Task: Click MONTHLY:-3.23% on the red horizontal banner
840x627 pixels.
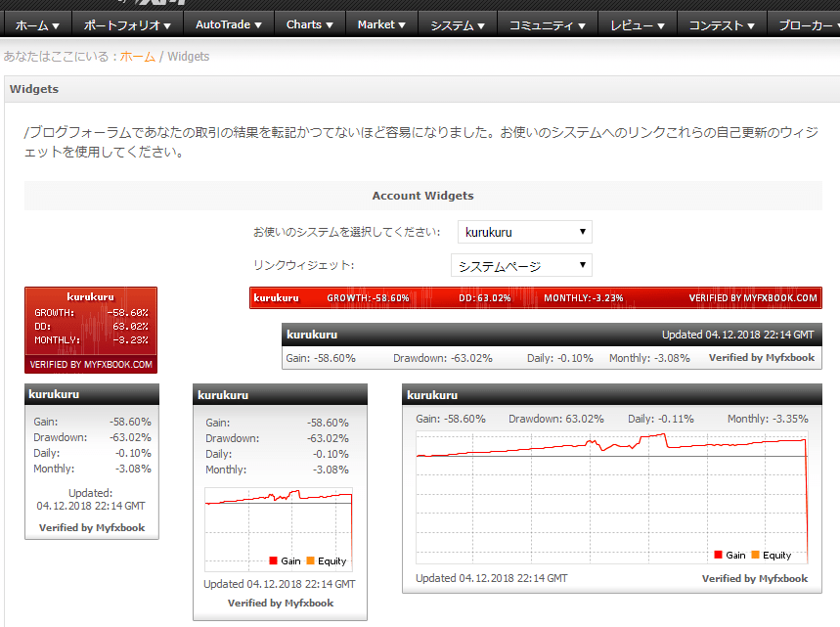Action: [x=584, y=298]
